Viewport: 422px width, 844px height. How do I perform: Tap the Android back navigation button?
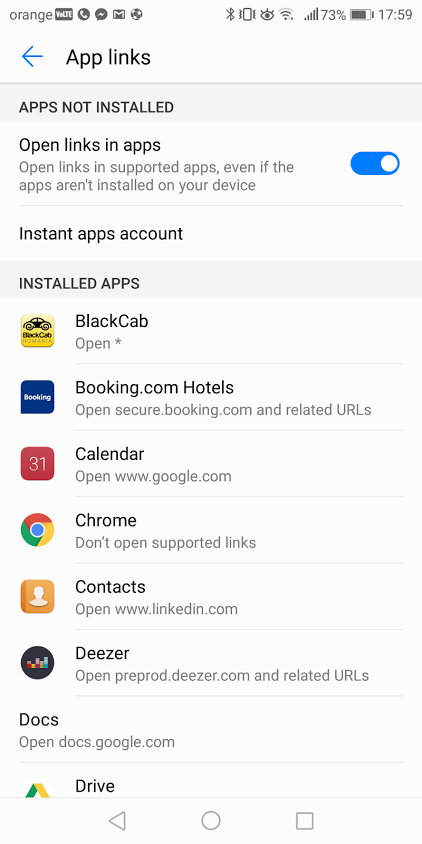point(117,821)
